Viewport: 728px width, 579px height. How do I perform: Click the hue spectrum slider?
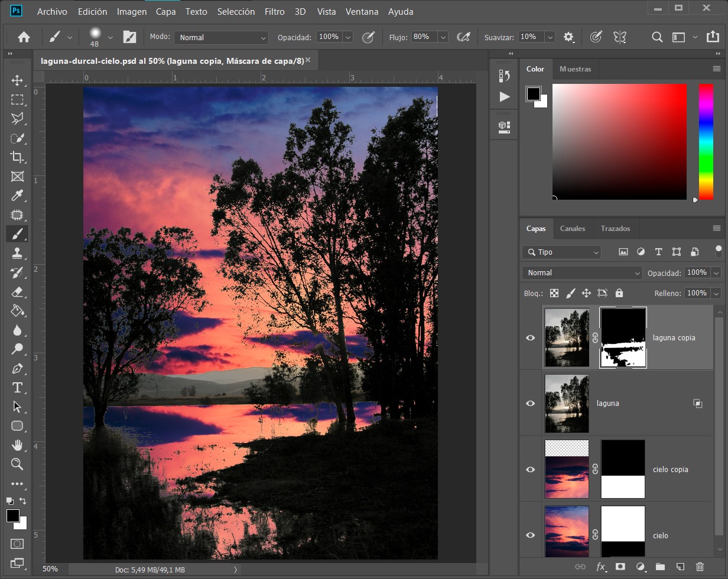pyautogui.click(x=706, y=142)
